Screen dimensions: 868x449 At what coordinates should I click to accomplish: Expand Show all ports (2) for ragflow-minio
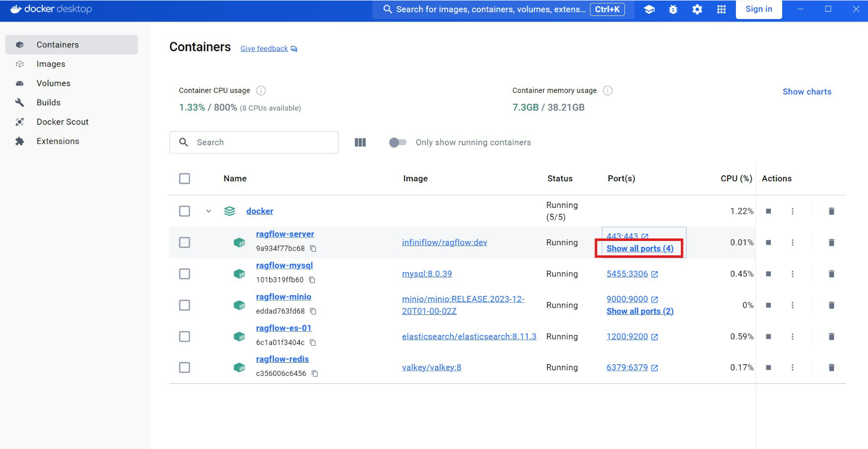coord(640,311)
